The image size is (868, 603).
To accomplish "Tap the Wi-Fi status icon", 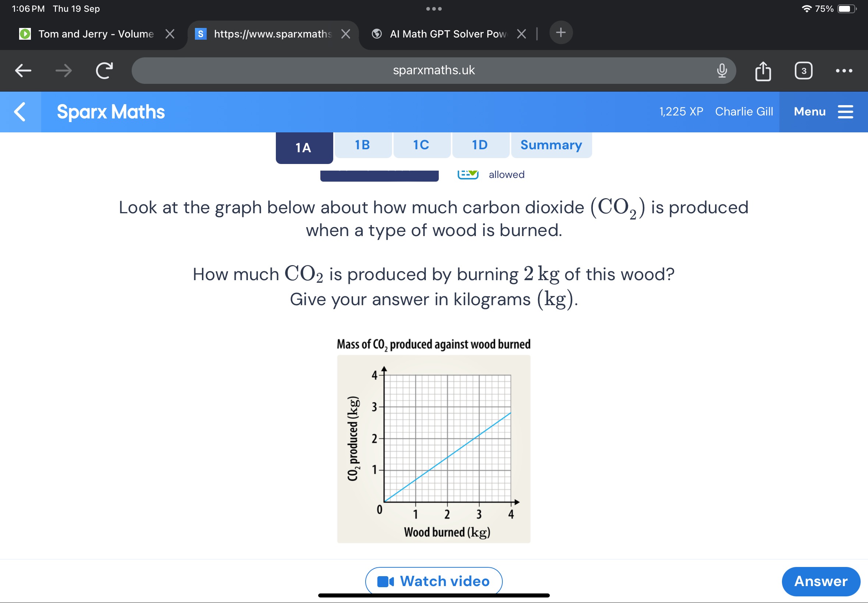I will tap(806, 9).
